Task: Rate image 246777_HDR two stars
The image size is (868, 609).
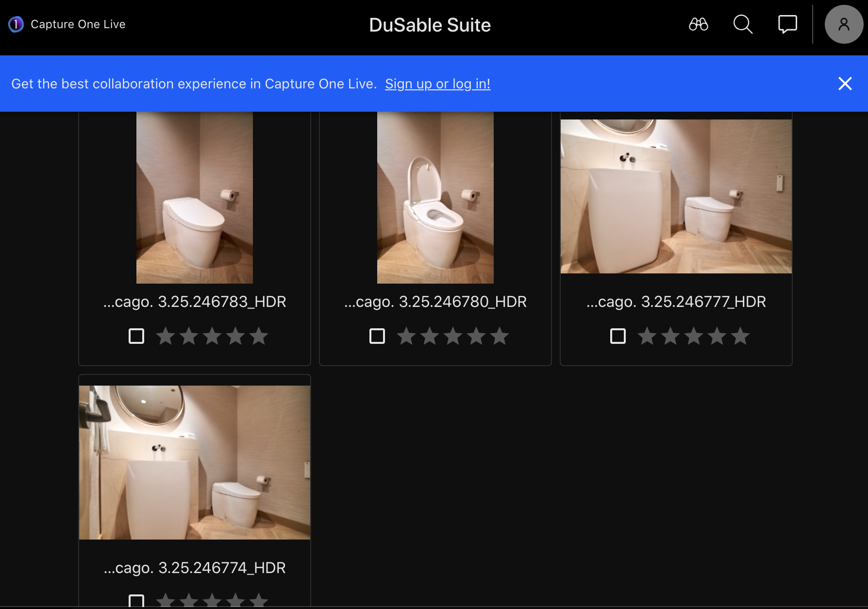Action: click(x=670, y=336)
